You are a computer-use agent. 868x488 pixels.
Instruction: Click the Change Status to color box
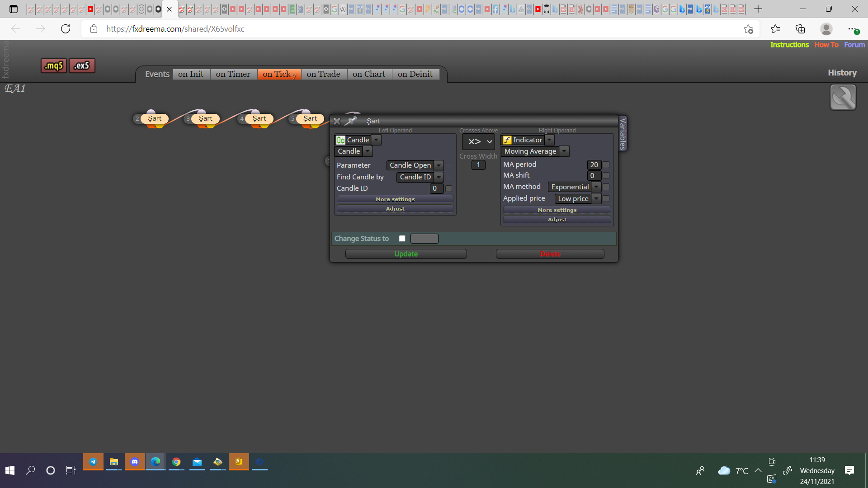click(x=424, y=239)
